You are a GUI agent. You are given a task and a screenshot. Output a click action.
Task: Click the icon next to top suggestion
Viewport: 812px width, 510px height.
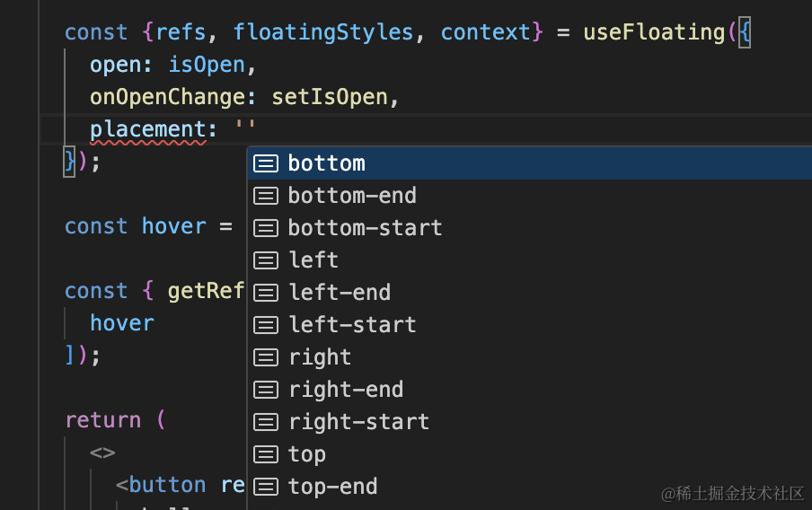pyautogui.click(x=265, y=454)
